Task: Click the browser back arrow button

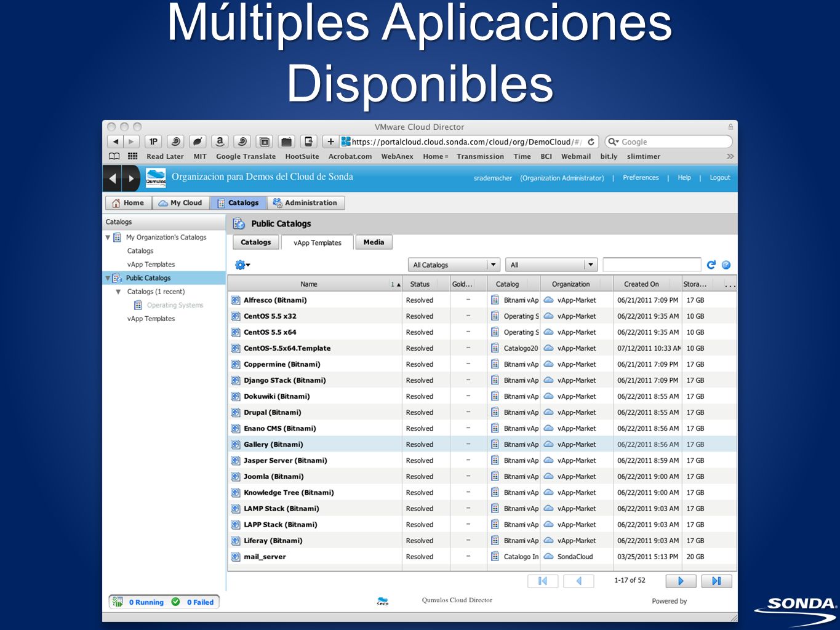Action: point(116,142)
